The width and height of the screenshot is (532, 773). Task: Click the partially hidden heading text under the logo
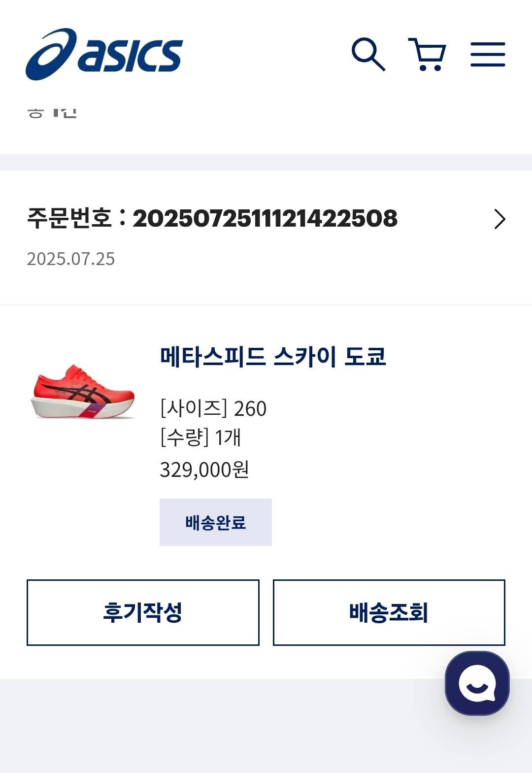point(52,113)
